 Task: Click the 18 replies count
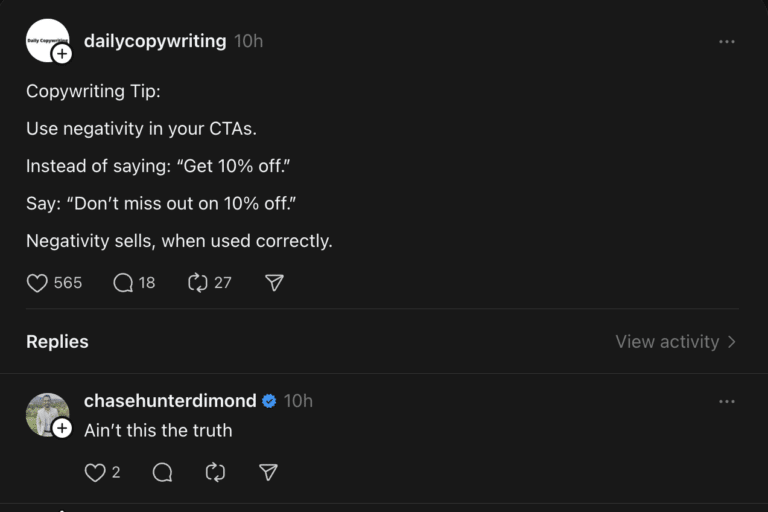(147, 283)
